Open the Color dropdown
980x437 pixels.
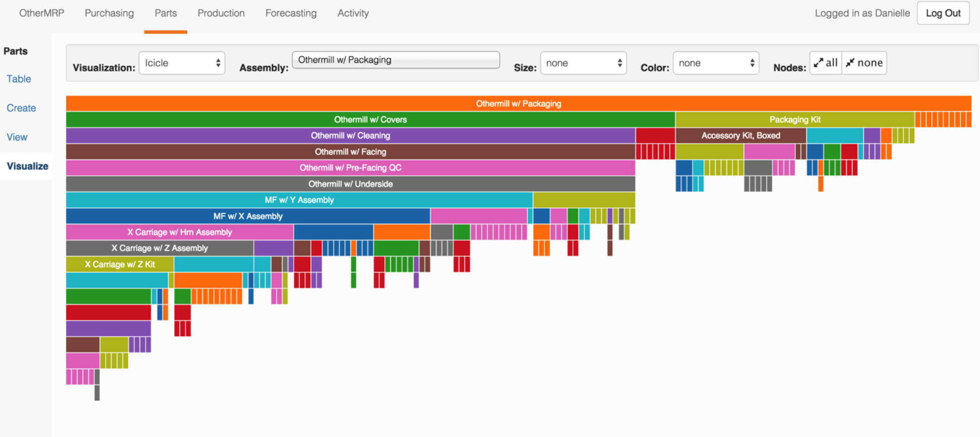click(716, 63)
